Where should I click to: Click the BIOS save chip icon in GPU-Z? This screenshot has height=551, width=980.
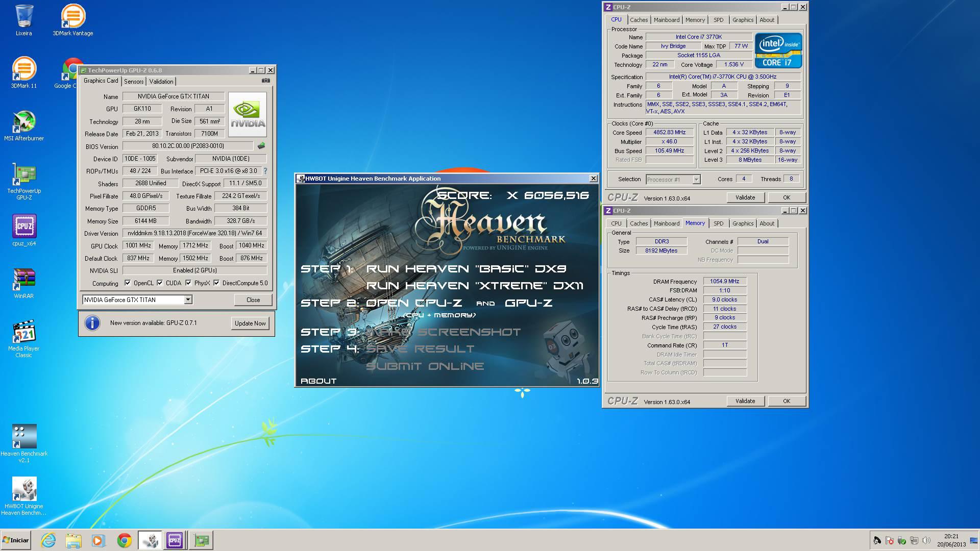coord(261,146)
